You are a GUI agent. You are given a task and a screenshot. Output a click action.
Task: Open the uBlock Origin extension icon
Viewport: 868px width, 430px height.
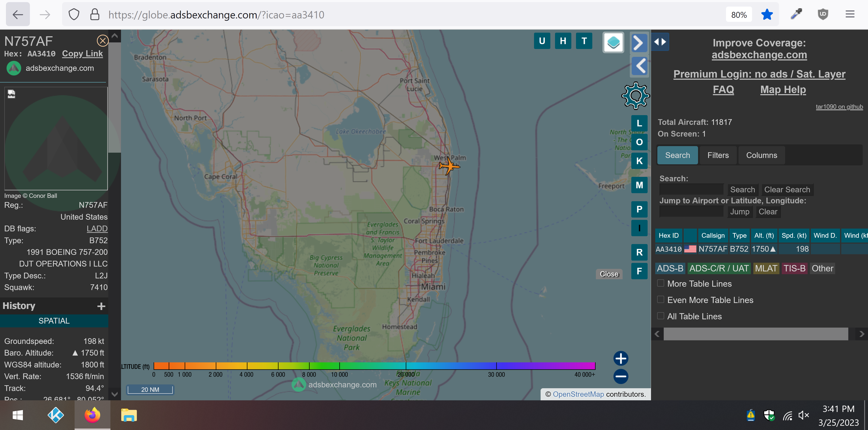[x=823, y=14]
